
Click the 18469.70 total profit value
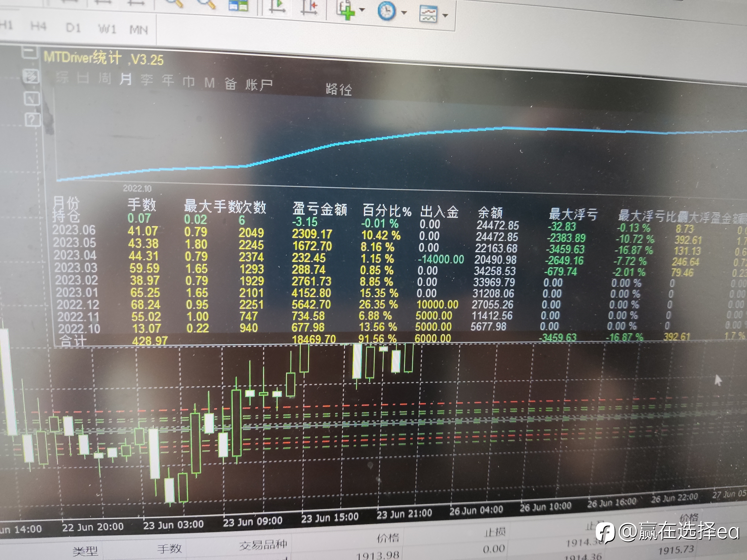(x=314, y=339)
